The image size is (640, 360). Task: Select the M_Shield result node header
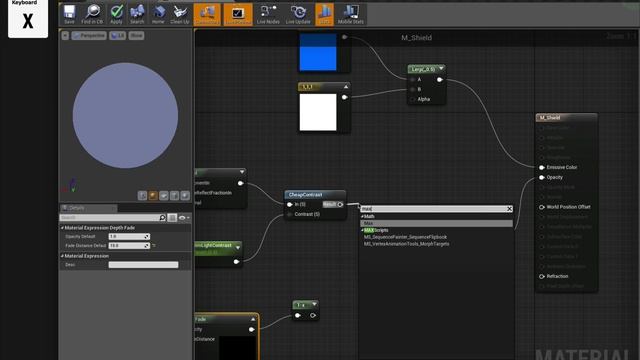567,118
